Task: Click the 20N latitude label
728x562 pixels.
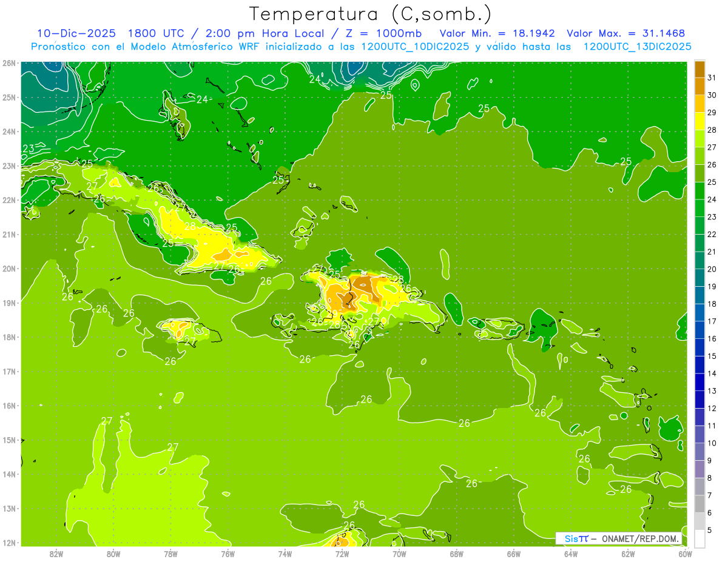Action: [8, 269]
